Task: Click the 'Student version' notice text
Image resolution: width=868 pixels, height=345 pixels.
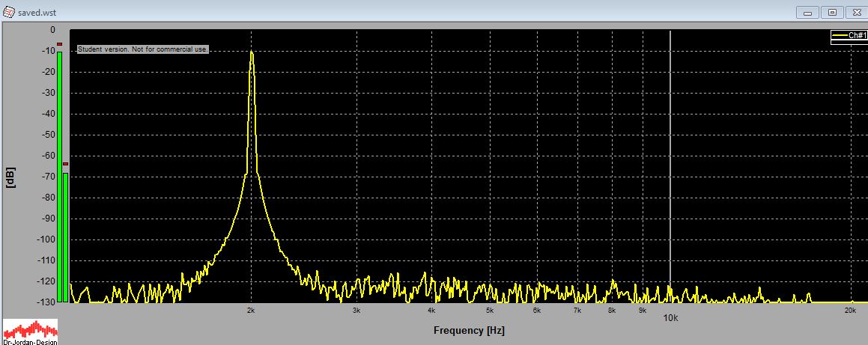Action: (x=143, y=49)
